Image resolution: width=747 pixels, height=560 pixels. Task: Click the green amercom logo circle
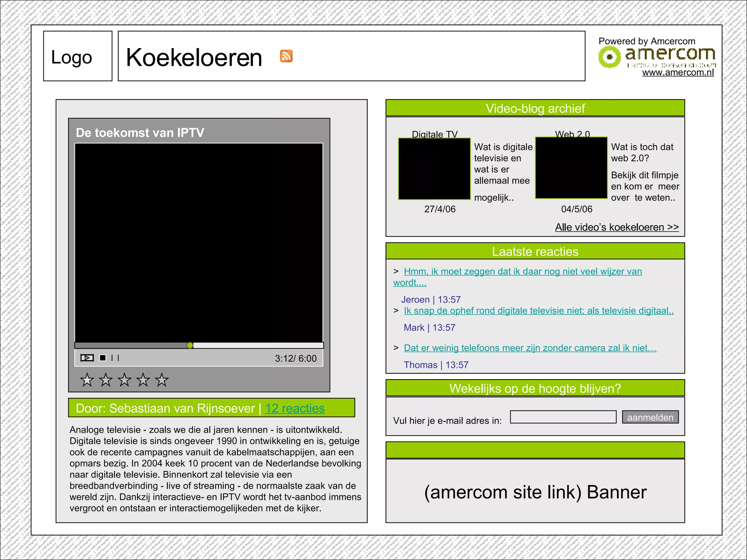tap(609, 57)
